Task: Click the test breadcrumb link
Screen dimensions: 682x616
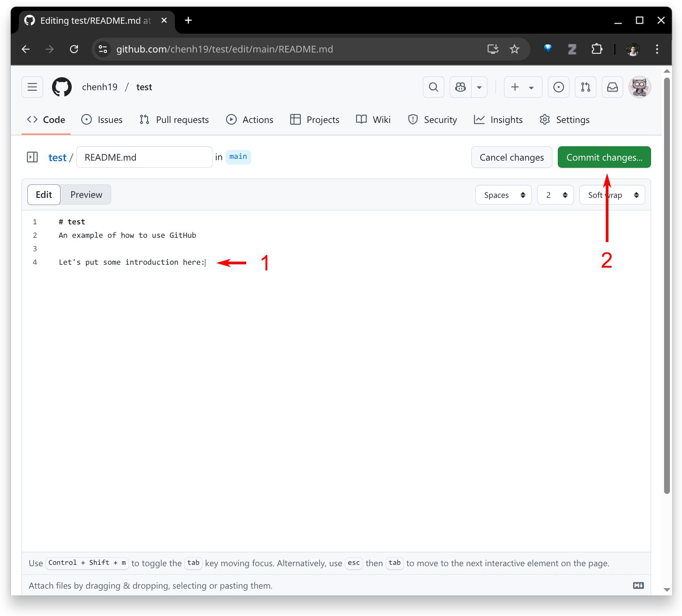Action: (x=57, y=157)
